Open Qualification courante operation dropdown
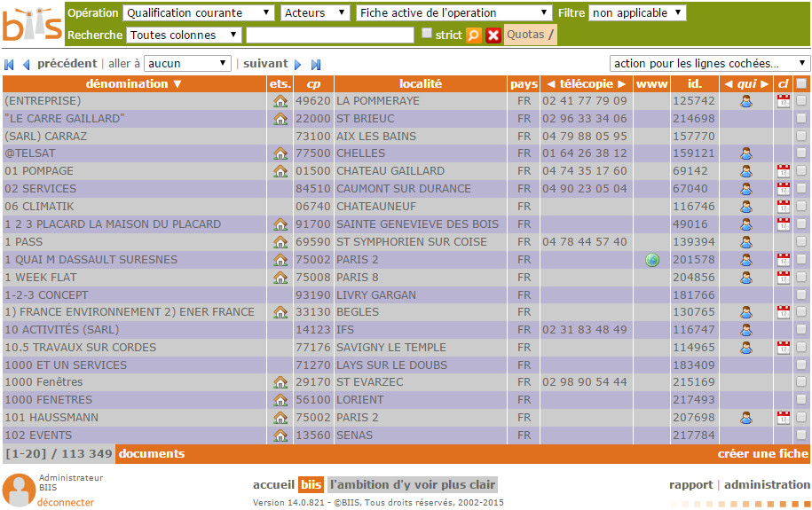This screenshot has width=812, height=510. click(x=199, y=13)
